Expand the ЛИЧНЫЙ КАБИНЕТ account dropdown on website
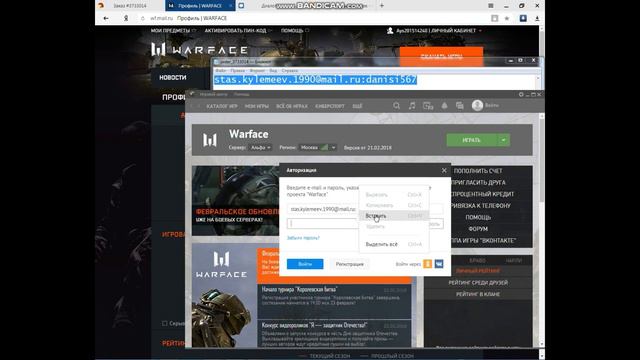The height and width of the screenshot is (360, 640). click(x=480, y=31)
